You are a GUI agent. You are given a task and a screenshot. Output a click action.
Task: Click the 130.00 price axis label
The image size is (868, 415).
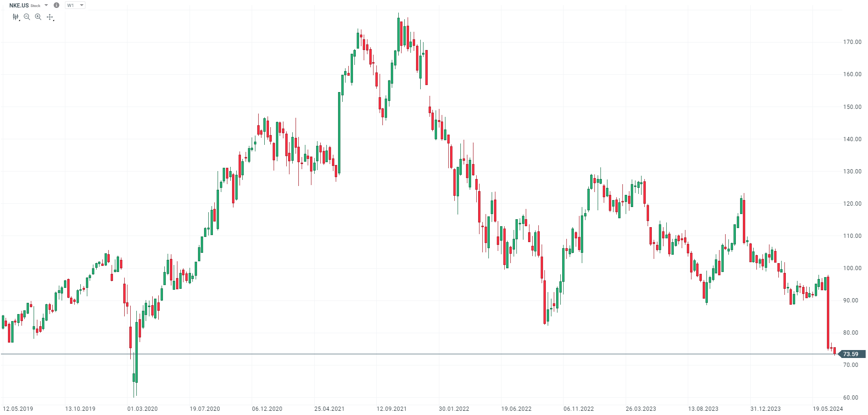pyautogui.click(x=852, y=172)
